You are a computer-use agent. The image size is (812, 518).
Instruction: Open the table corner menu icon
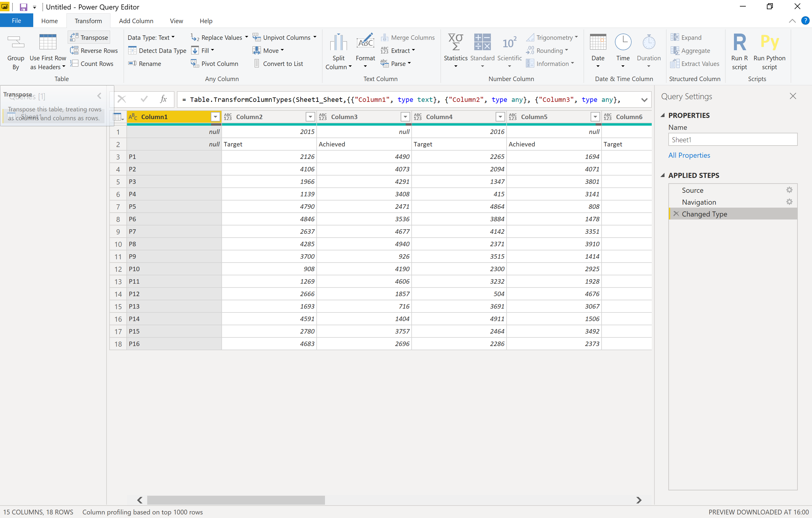click(x=118, y=117)
